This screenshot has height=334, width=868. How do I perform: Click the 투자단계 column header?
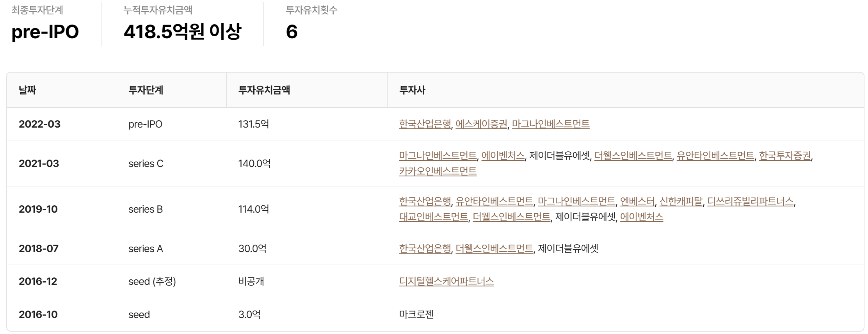pyautogui.click(x=146, y=90)
